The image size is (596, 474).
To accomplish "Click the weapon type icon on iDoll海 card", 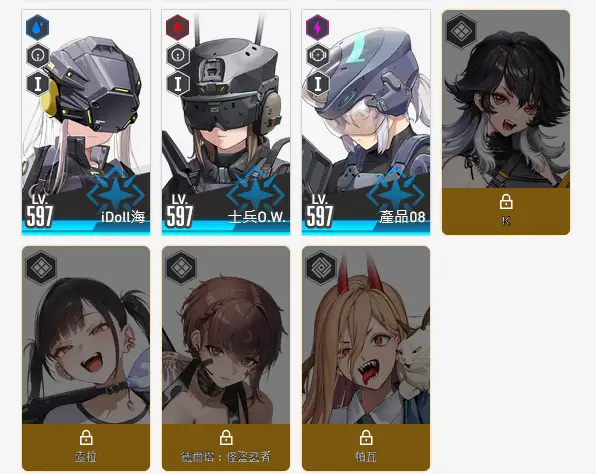I will 38,56.
